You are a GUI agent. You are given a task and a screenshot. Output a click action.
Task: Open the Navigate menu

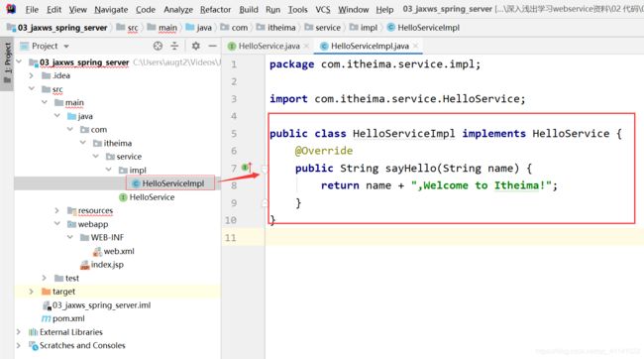[111, 10]
